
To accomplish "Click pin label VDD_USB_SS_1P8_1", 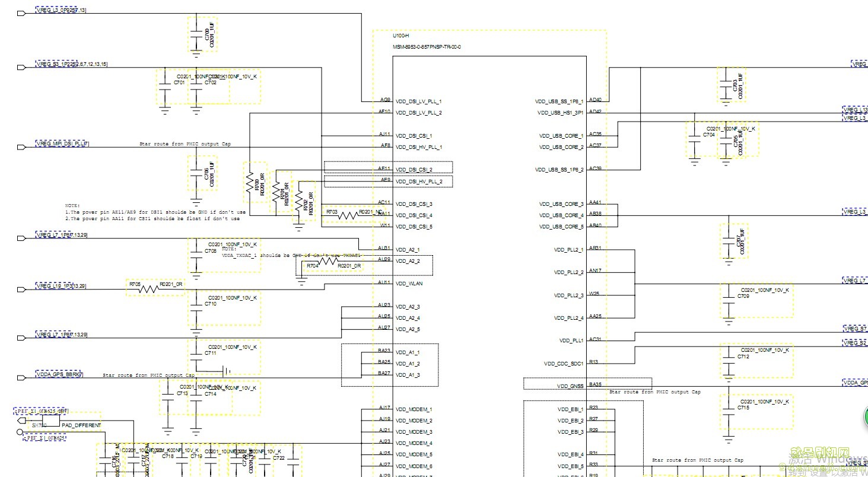I will pyautogui.click(x=559, y=101).
